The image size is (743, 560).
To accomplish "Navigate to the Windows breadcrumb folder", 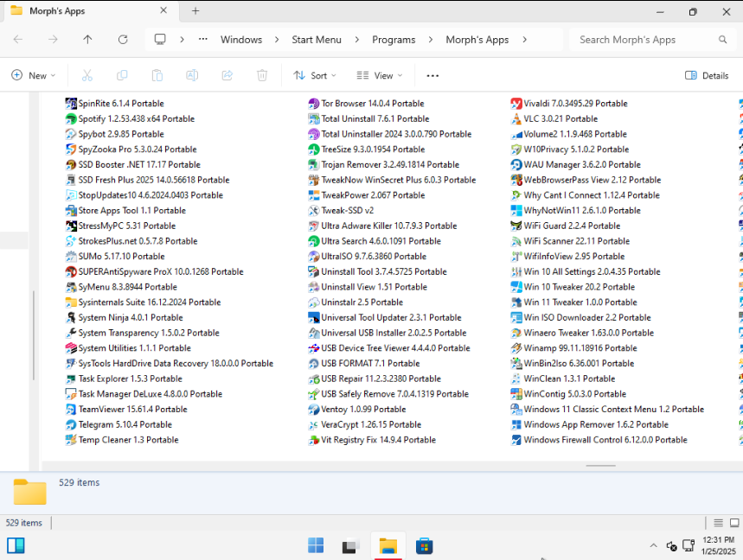I will (x=241, y=40).
